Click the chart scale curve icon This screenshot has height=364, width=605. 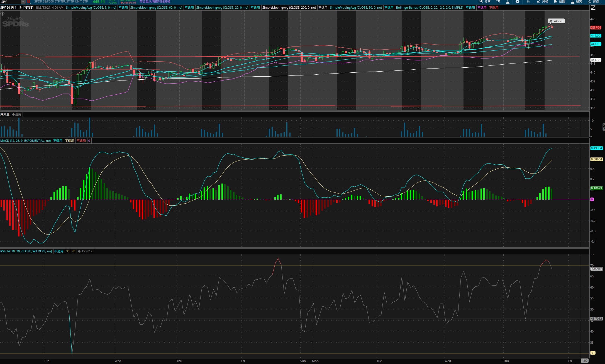point(593,8)
